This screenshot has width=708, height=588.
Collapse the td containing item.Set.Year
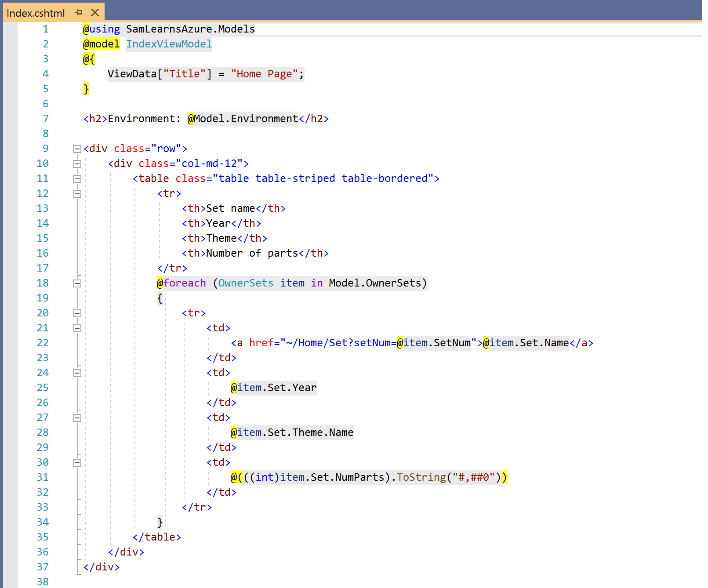(x=77, y=373)
